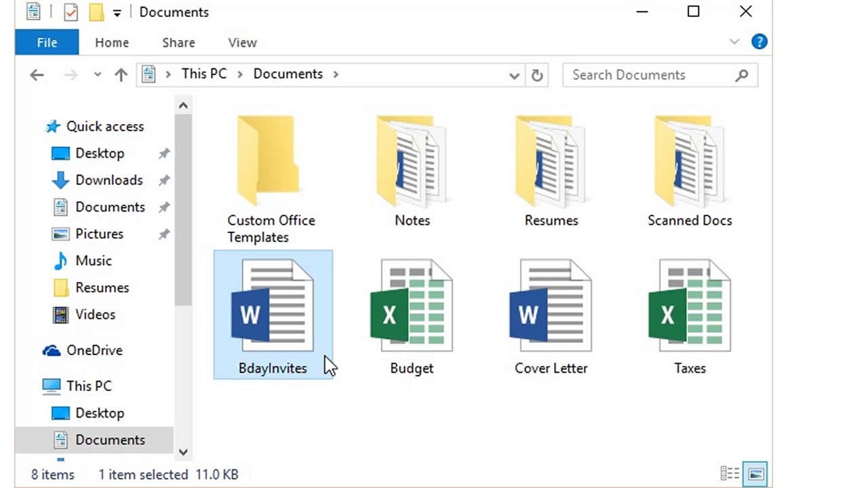This screenshot has height=488, width=868.
Task: Click the search magnifier icon
Action: point(742,75)
